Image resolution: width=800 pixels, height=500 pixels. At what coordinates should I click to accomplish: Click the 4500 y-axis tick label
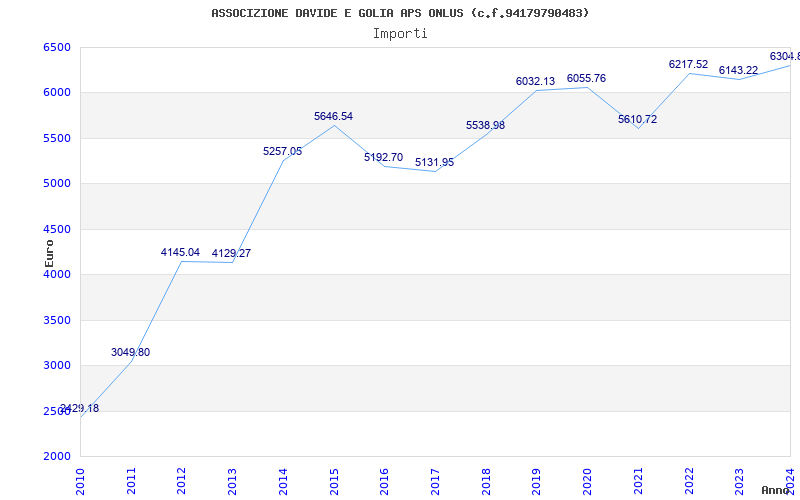(x=57, y=229)
